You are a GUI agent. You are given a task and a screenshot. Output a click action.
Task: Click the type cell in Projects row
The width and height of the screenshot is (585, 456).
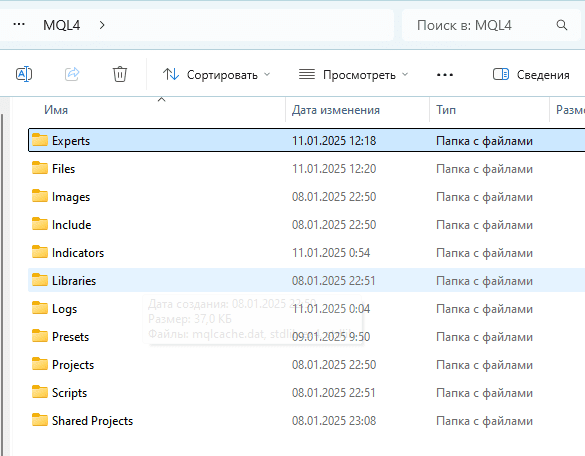point(484,365)
